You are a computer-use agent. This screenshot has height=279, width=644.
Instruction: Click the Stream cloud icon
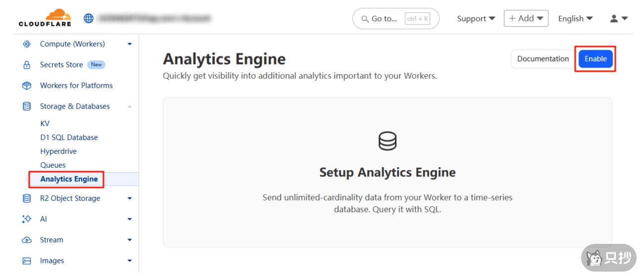coord(27,240)
